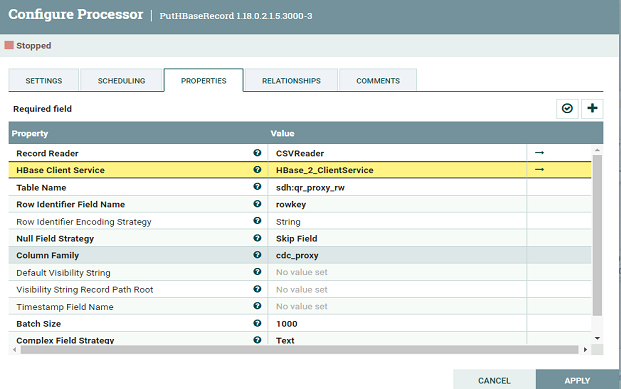Show help for Batch Size property
The image size is (621, 389).
tap(257, 323)
